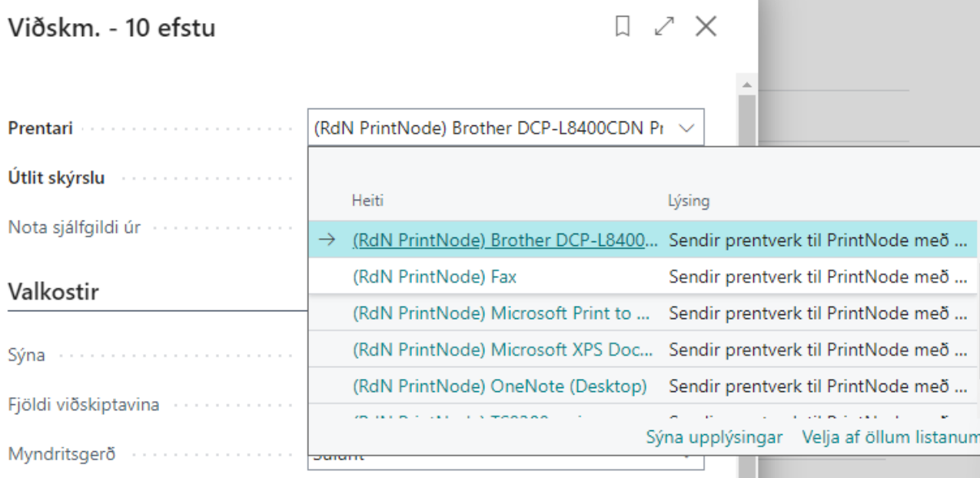Click the bookmark icon in dialog header
Viewport: 980px width, 478px height.
(623, 28)
